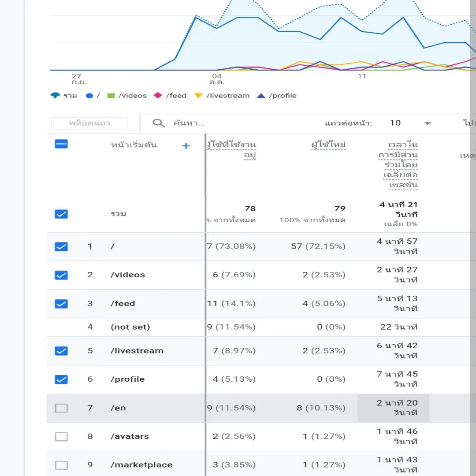Click the รวม legend marker icon
Image resolution: width=476 pixels, height=476 pixels.
point(55,96)
